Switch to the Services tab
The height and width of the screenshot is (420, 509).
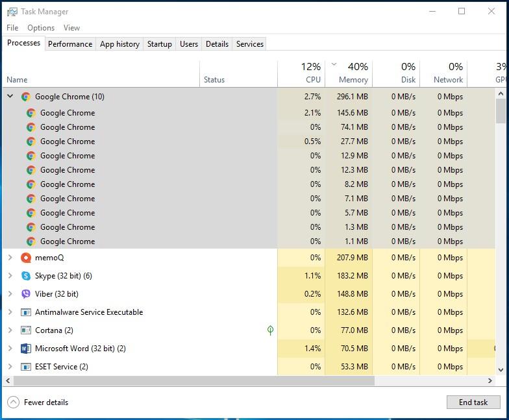pos(249,44)
